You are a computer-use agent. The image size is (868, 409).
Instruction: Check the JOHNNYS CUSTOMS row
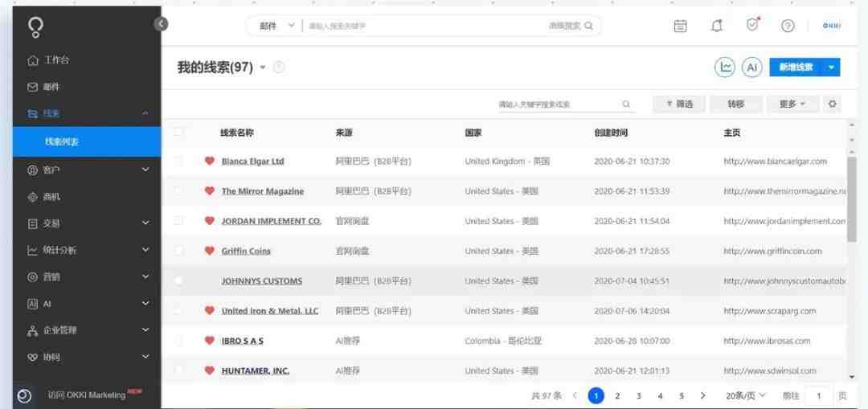pos(178,280)
